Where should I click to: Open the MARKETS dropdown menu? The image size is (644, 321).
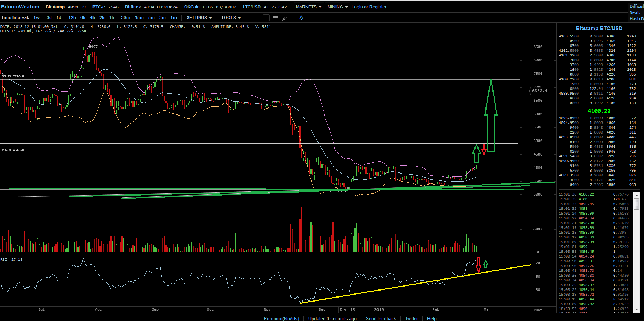(x=309, y=7)
